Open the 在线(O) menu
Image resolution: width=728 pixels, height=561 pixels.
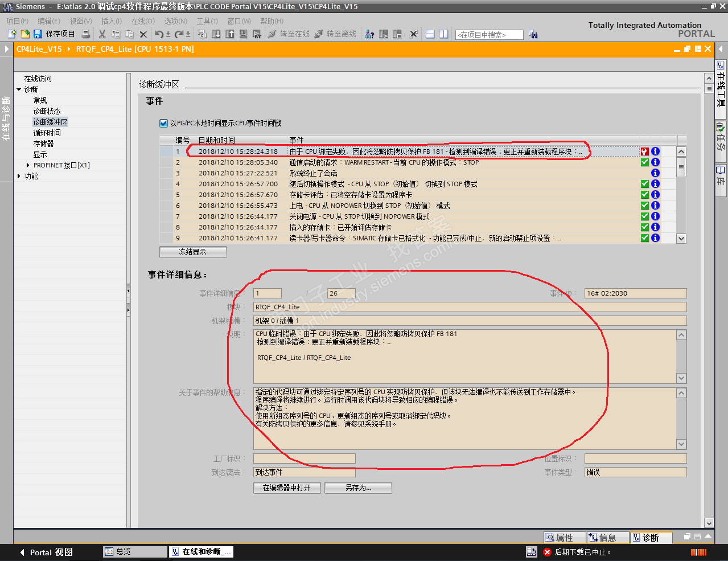click(143, 21)
